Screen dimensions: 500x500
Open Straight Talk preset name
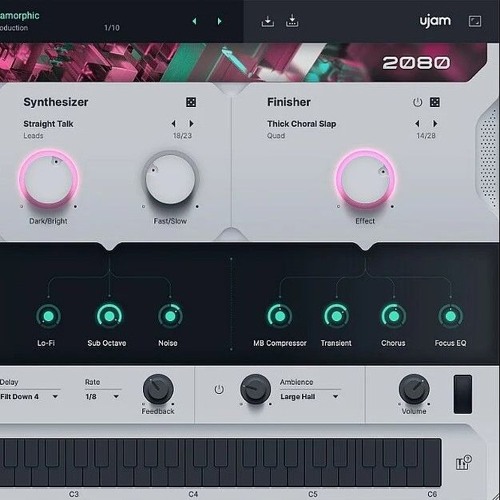click(x=48, y=124)
